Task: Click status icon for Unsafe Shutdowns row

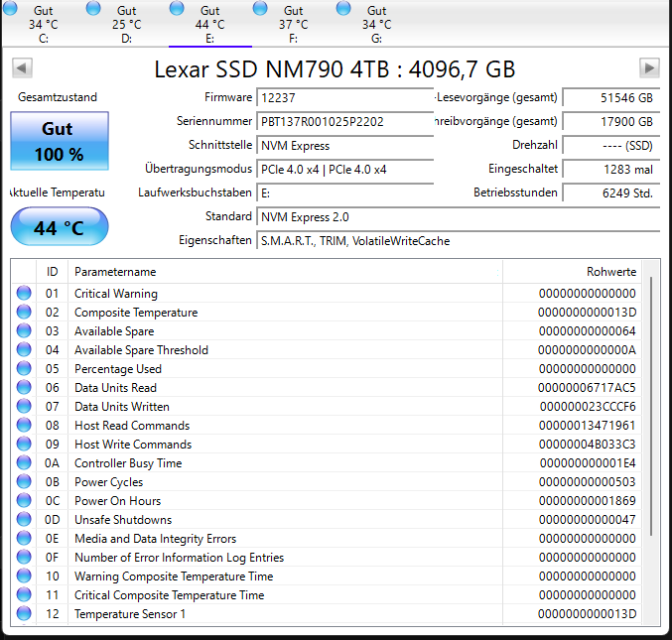Action: 24,519
